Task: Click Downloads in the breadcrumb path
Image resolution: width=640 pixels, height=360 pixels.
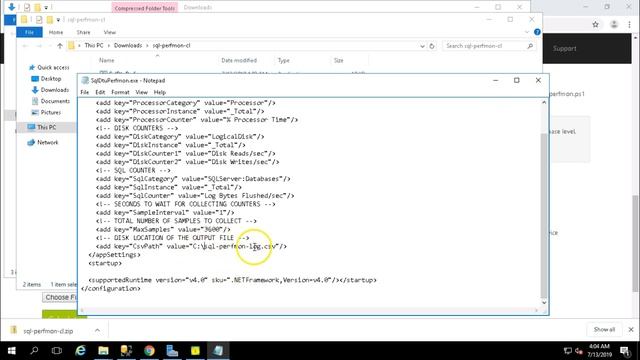Action: 128,45
